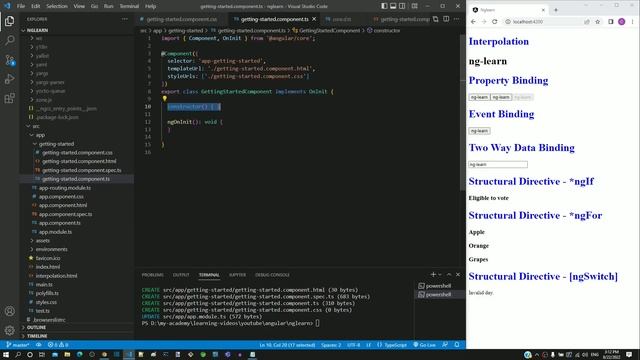
Task: Toggle the secondary side bar layout icon
Action: point(402,6)
